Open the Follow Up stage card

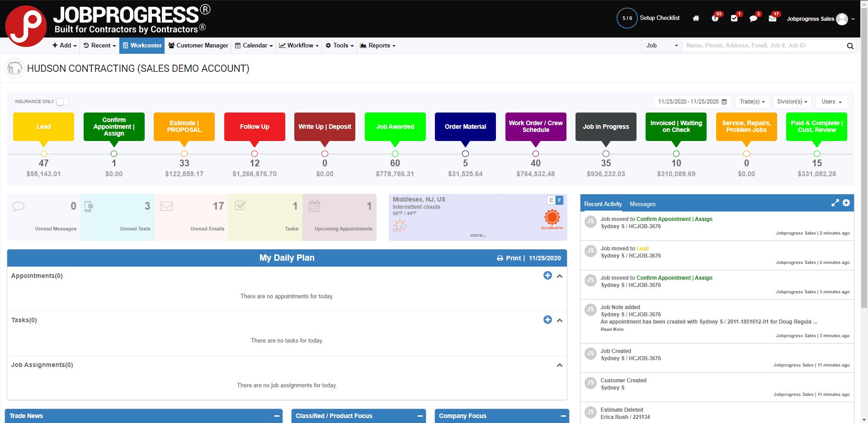(255, 127)
